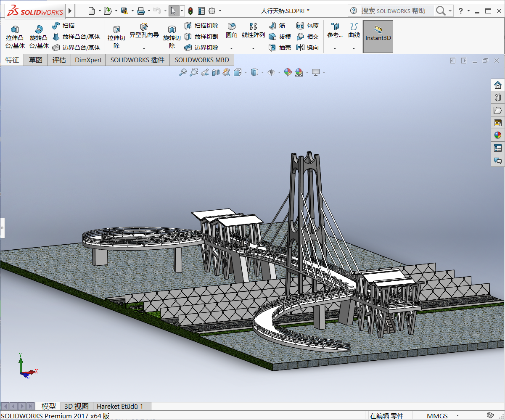
Task: Toggle the Hide/Show Items eye icon
Action: click(271, 72)
